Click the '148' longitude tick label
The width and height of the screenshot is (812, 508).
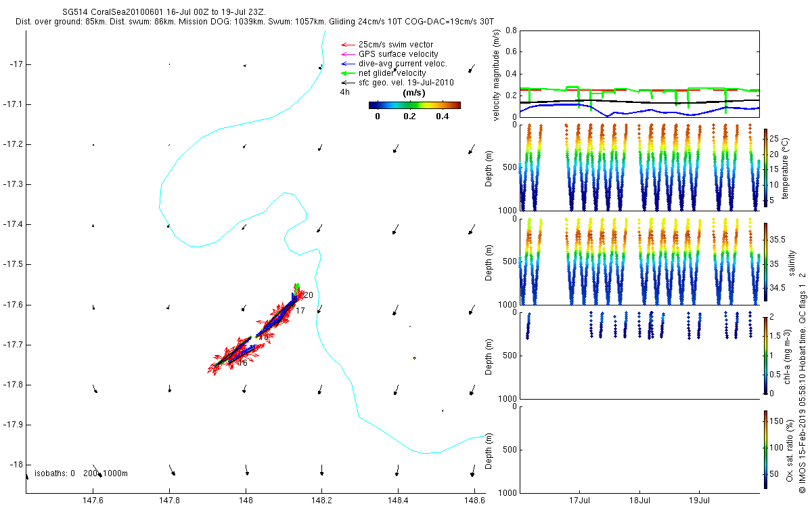(246, 502)
